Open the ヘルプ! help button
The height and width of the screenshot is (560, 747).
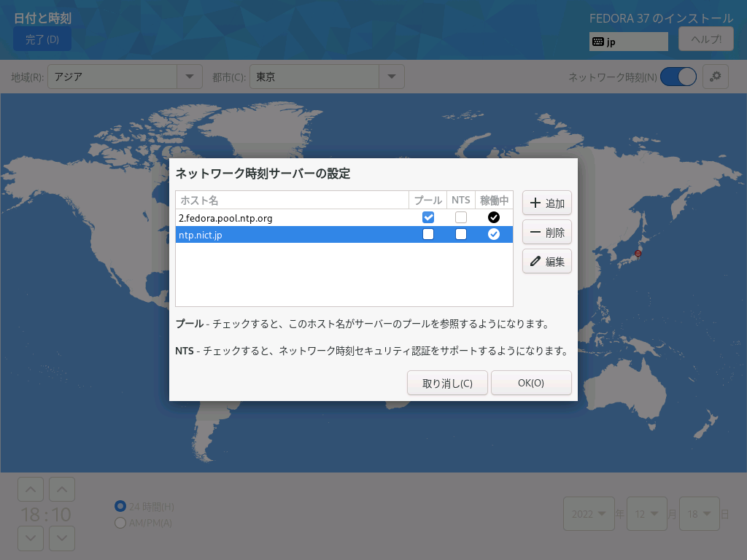pos(705,39)
